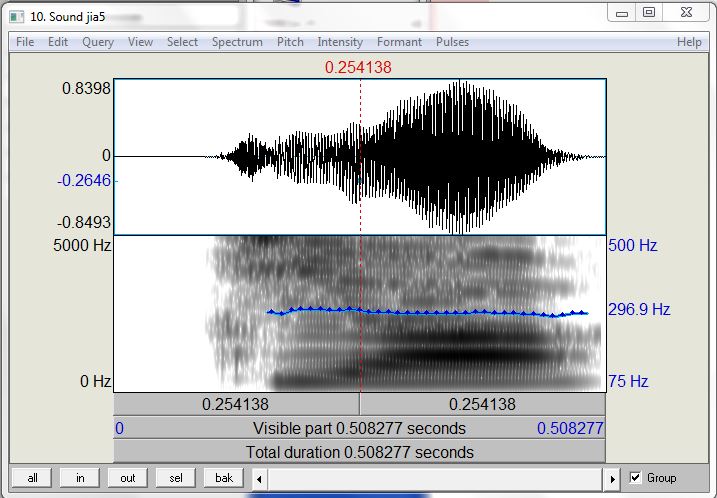Image resolution: width=717 pixels, height=498 pixels.
Task: Close the Sound jia5 window
Action: point(686,13)
